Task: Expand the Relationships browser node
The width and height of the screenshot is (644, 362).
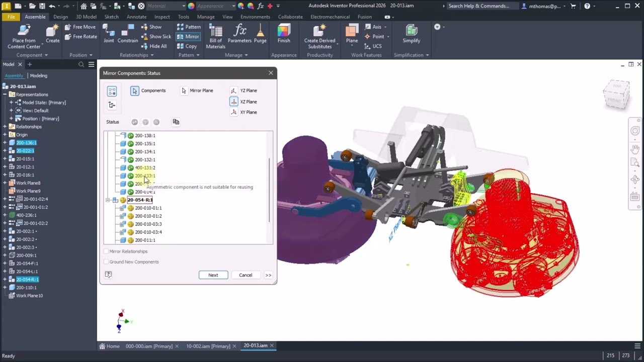Action: point(5,127)
